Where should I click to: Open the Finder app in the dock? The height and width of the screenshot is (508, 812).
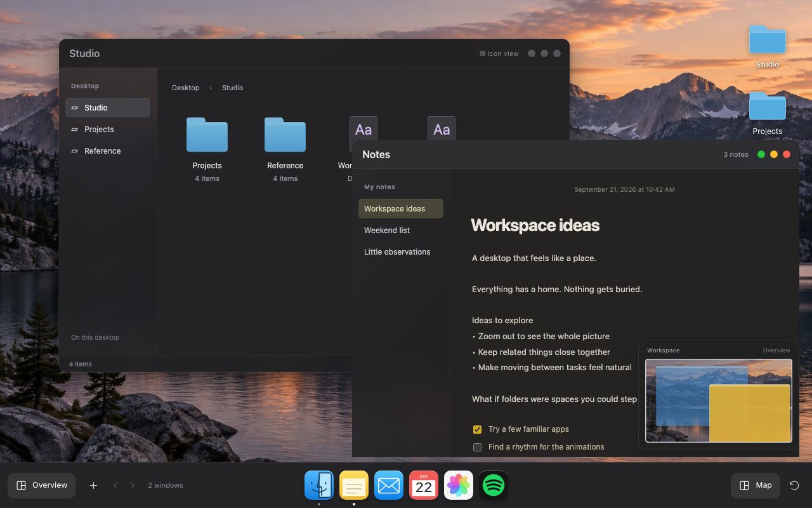coord(319,485)
